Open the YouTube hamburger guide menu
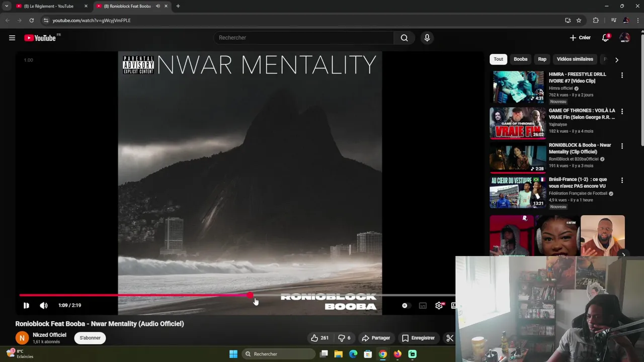The height and width of the screenshot is (362, 644). 12,38
